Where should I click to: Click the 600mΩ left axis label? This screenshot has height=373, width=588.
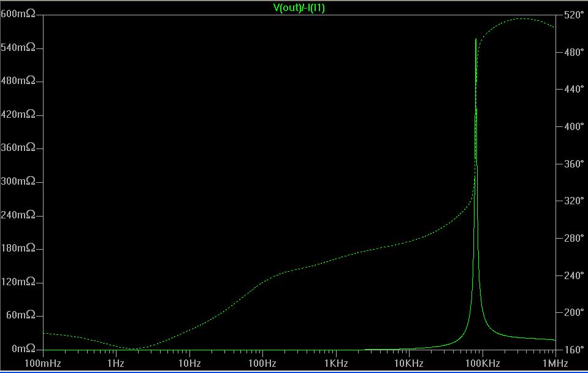point(18,14)
